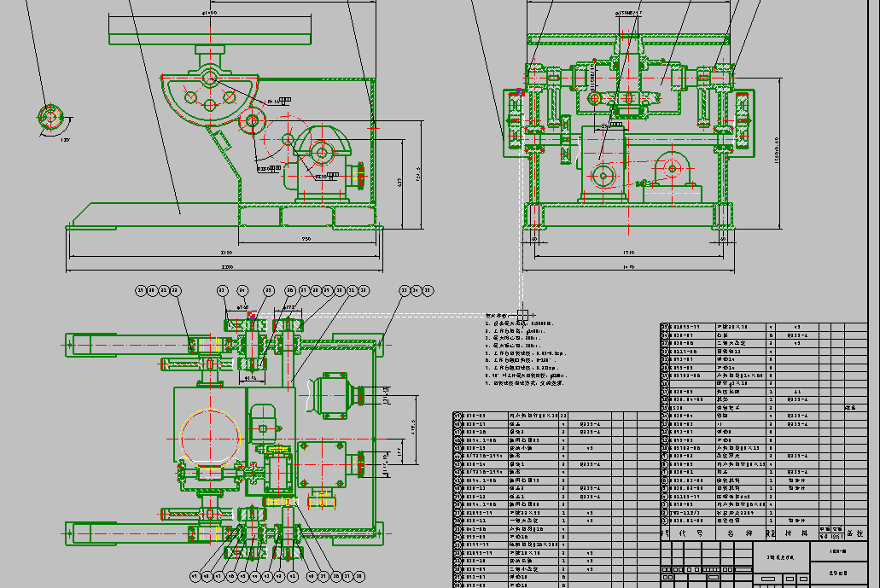880x588 pixels.
Task: Click the 代号 header cell in parts list
Action: click(x=690, y=533)
